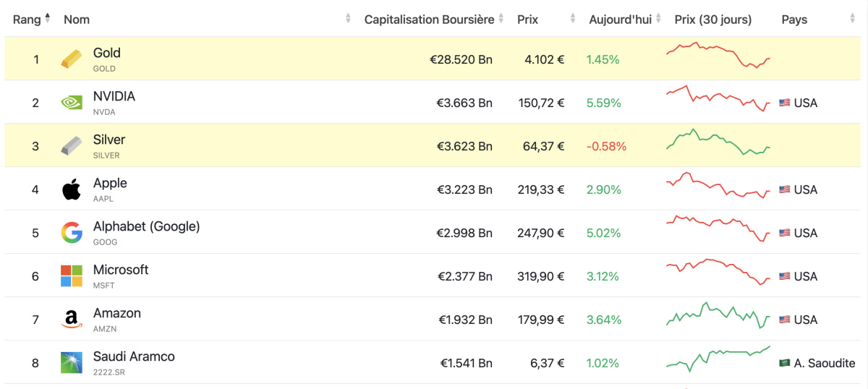Click the USA flag in Alphabet row
868x389 pixels.
784,233
